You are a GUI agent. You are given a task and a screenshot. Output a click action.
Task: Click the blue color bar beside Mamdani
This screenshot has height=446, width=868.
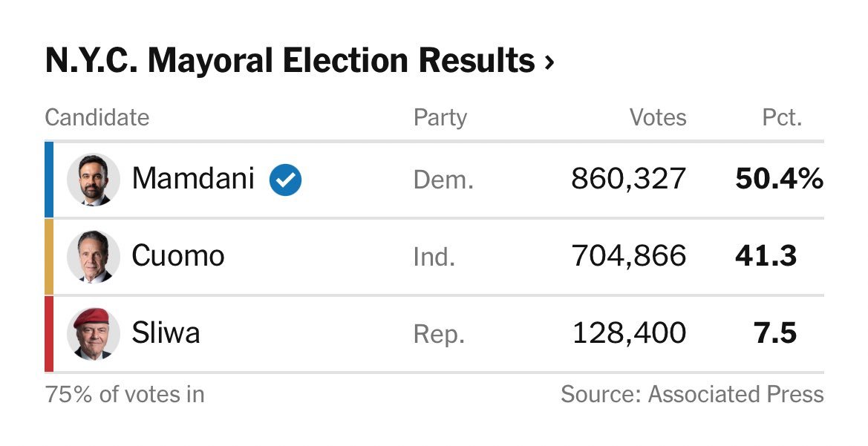click(49, 180)
